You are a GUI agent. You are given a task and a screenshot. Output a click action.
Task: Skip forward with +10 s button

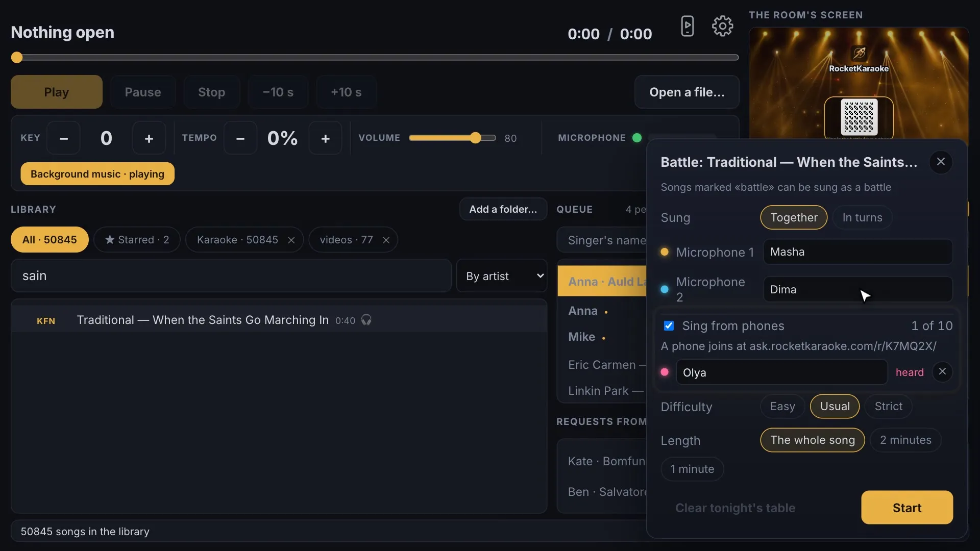pyautogui.click(x=346, y=92)
